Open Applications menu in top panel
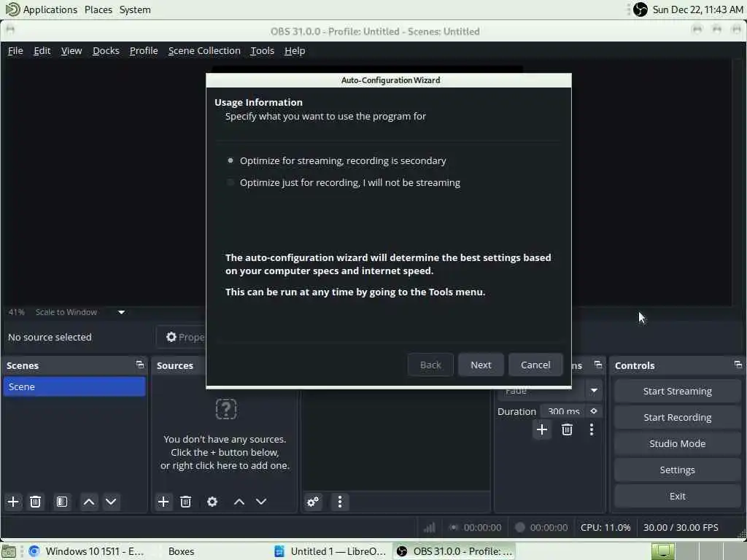This screenshot has height=560, width=747. click(50, 9)
